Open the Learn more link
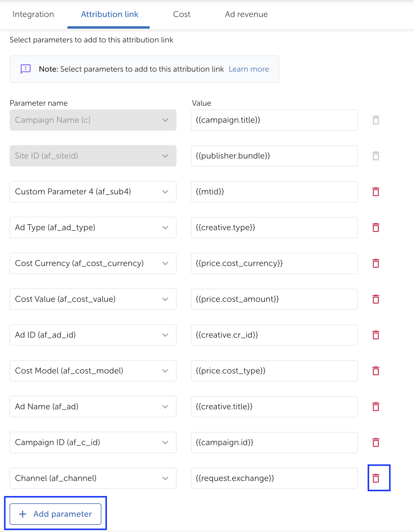This screenshot has height=532, width=414. point(249,69)
